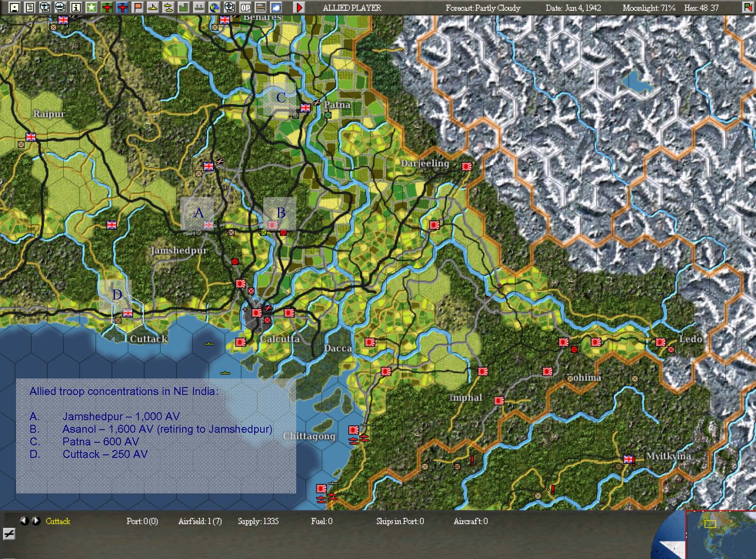The image size is (756, 559).
Task: Select the Japanese unit at Darjeeling
Action: [x=467, y=166]
